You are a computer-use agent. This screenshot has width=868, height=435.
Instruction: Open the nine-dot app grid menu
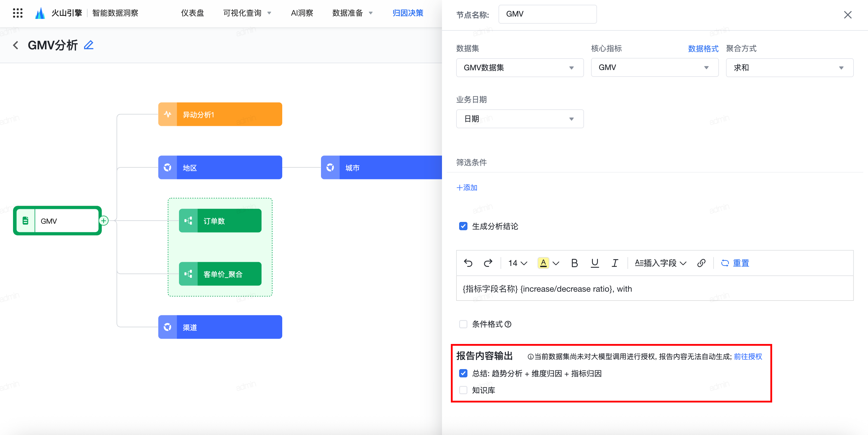tap(17, 13)
